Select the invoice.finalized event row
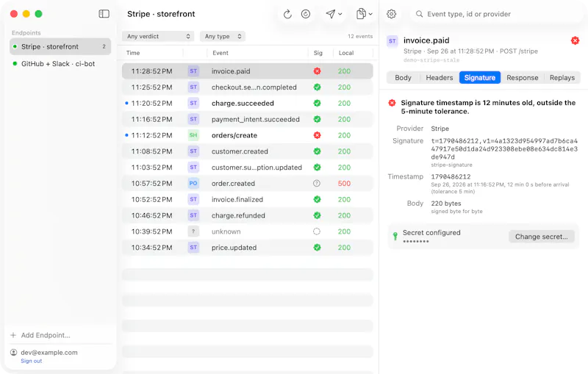The height and width of the screenshot is (374, 588). pos(248,199)
